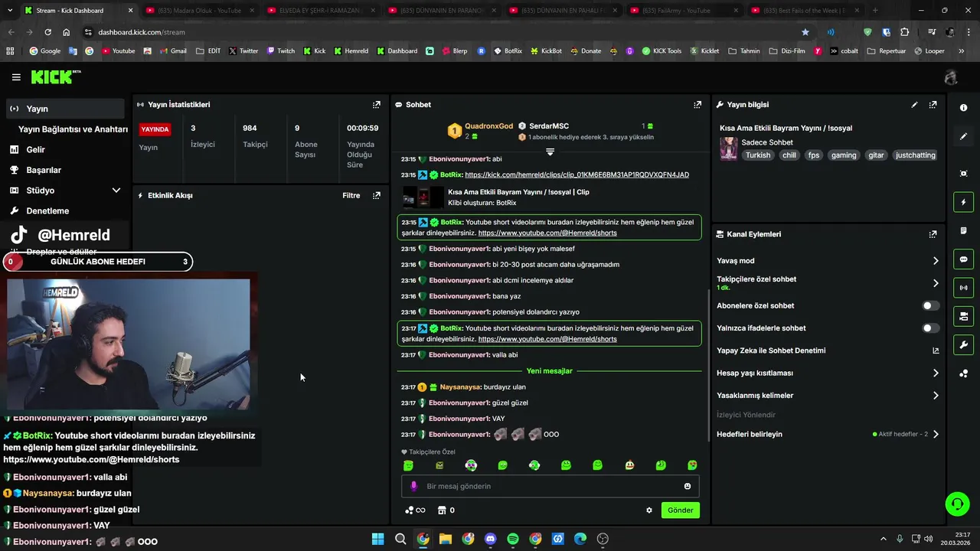This screenshot has width=980, height=551.
Task: Reload the page in browser toolbar
Action: pyautogui.click(x=47, y=32)
